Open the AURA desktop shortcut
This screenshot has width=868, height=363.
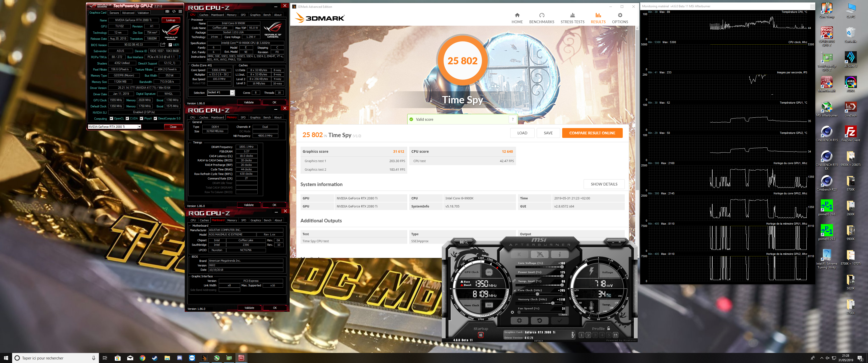(851, 84)
